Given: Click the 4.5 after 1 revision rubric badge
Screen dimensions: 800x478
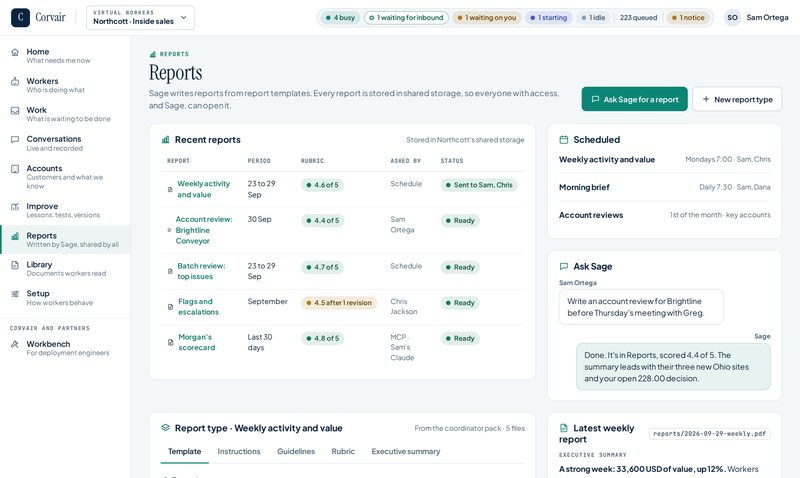Looking at the screenshot, I should point(339,303).
